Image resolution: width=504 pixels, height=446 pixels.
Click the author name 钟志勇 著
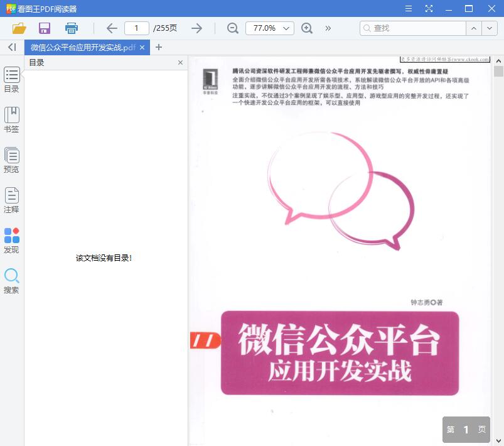(x=427, y=302)
